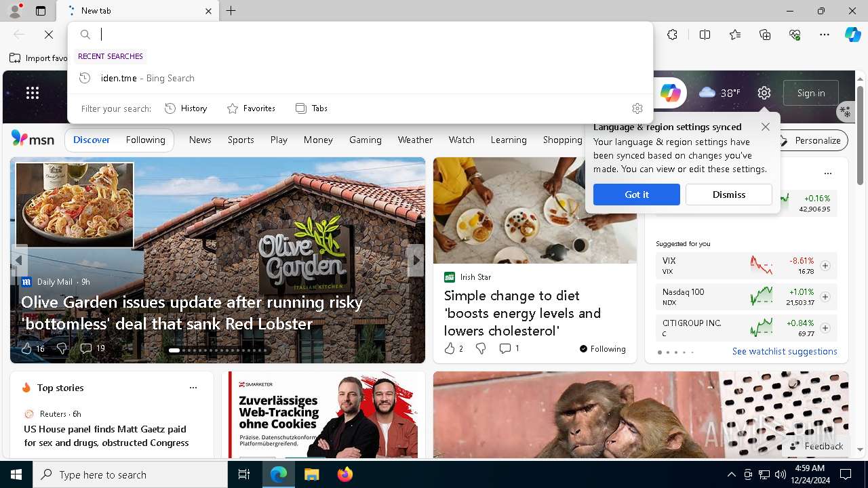Click the Got it button
The width and height of the screenshot is (868, 488).
(637, 195)
